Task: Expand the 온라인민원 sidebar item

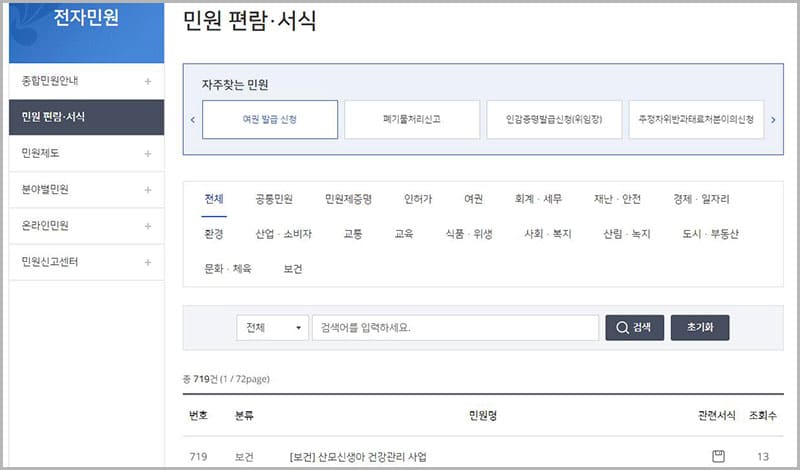Action: click(148, 225)
